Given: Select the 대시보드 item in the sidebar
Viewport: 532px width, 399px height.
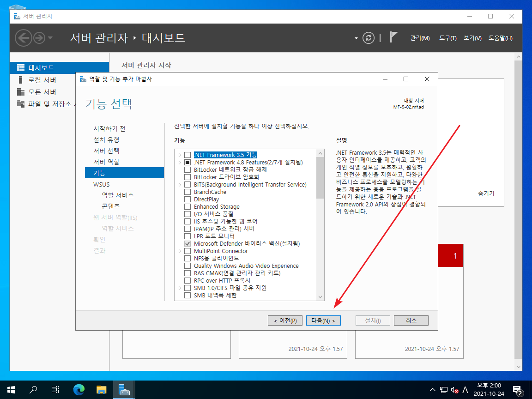Looking at the screenshot, I should (60, 68).
